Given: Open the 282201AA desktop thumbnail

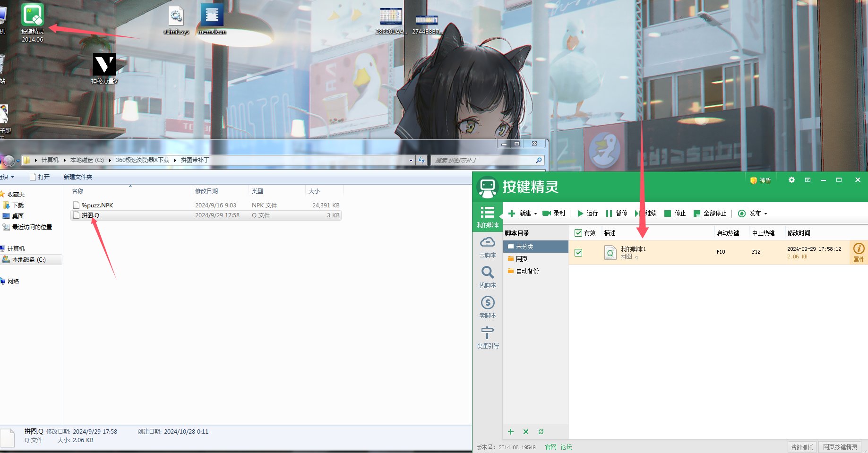Looking at the screenshot, I should click(391, 21).
